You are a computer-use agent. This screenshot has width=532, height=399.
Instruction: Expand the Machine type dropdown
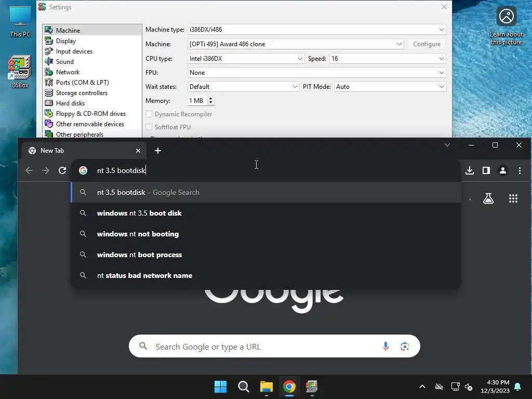pos(316,30)
